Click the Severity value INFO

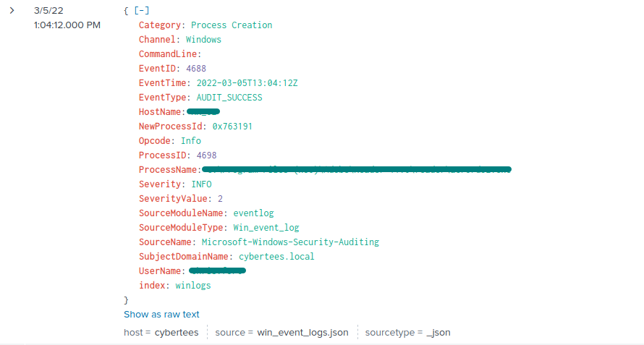click(201, 184)
